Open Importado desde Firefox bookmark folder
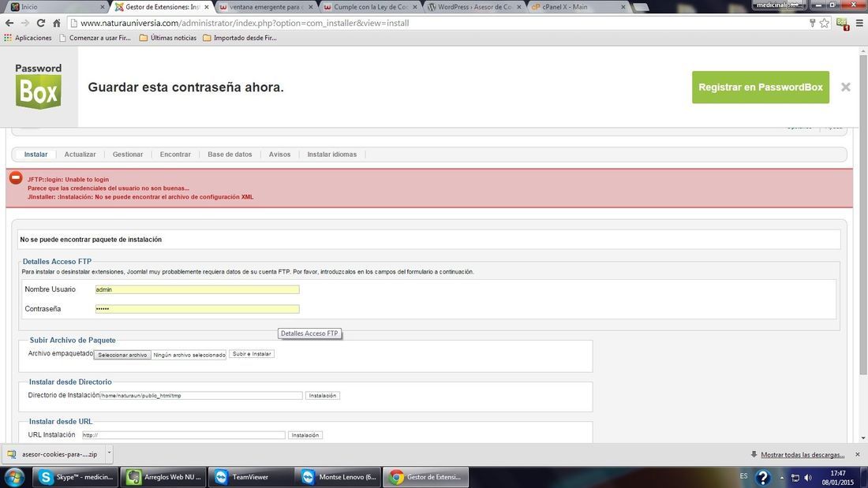This screenshot has width=868, height=488. 240,38
